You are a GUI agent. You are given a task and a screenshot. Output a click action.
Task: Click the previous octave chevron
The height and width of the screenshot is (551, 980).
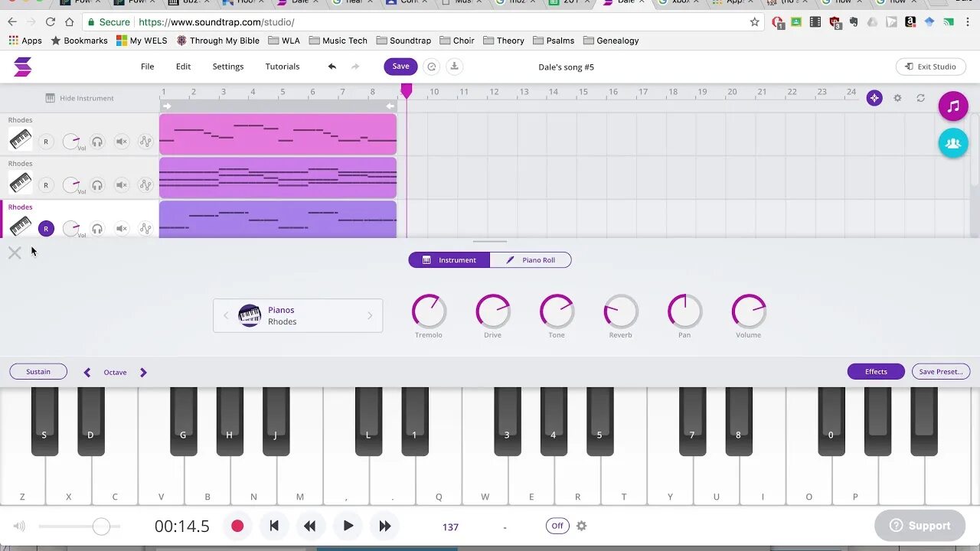coord(87,372)
